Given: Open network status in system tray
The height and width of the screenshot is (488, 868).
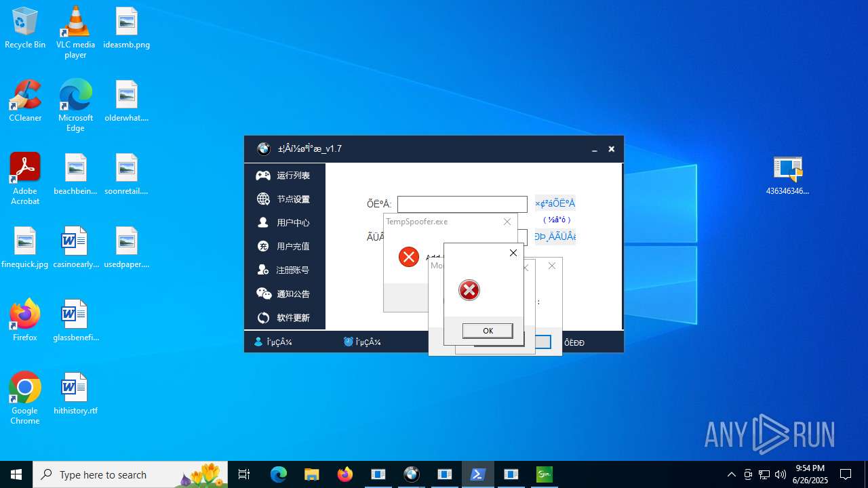Looking at the screenshot, I should [x=764, y=474].
